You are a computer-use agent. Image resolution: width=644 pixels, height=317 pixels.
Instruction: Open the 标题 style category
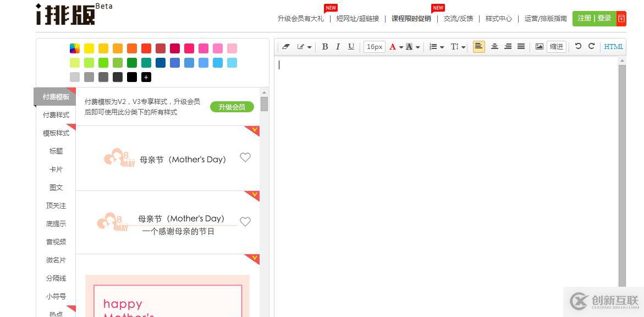(x=56, y=151)
